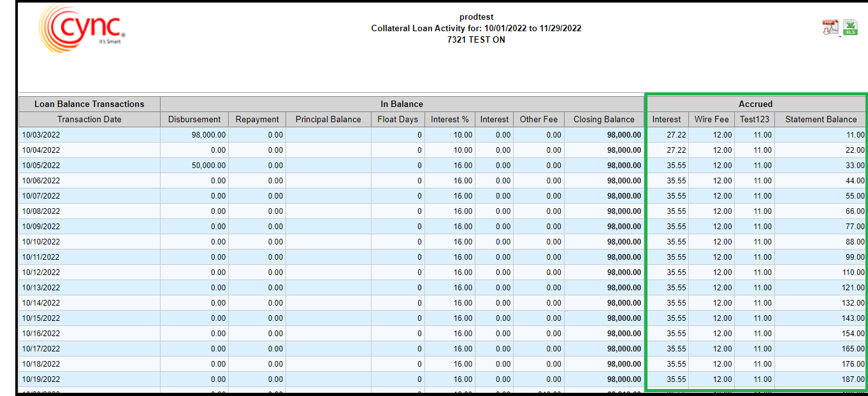Select the In Balance group header
This screenshot has width=868, height=396.
coord(401,104)
